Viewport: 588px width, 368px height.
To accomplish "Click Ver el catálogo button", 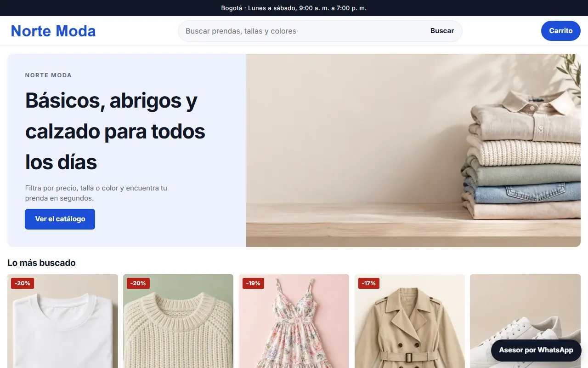I will coord(60,219).
